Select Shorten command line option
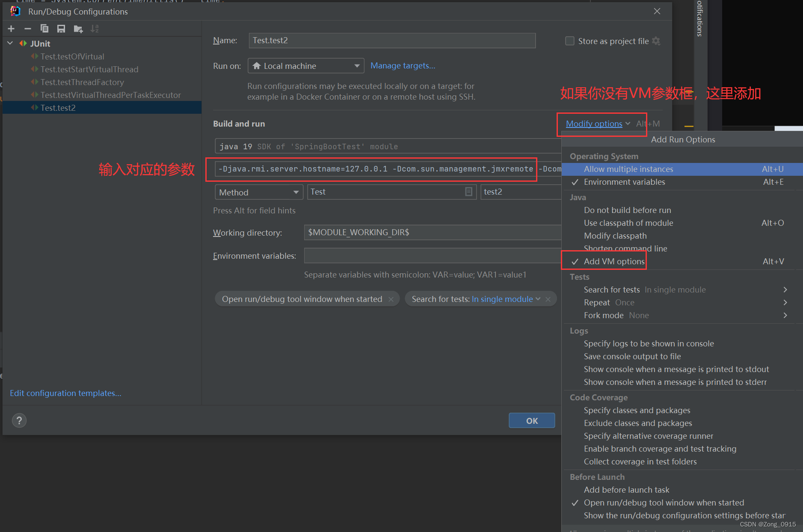803x532 pixels. click(682, 248)
